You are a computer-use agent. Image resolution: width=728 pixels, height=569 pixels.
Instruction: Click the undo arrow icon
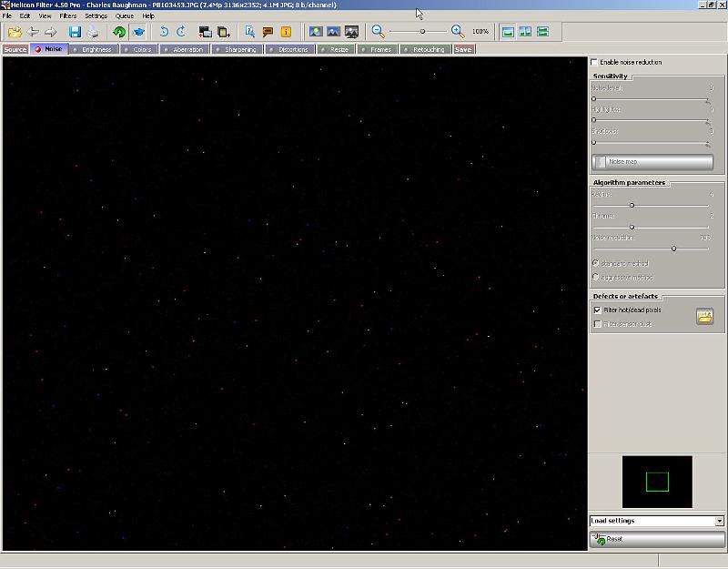(x=165, y=32)
